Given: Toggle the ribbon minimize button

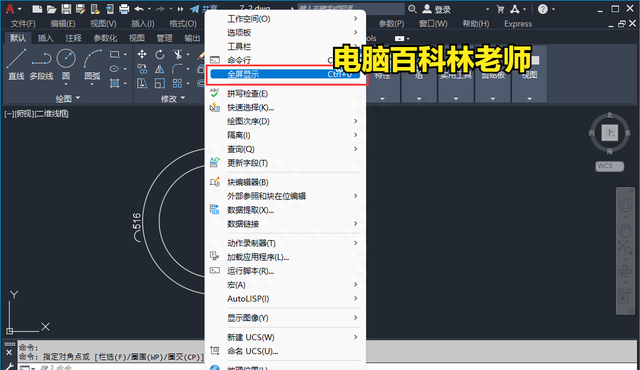Looking at the screenshot, I should click(400, 38).
